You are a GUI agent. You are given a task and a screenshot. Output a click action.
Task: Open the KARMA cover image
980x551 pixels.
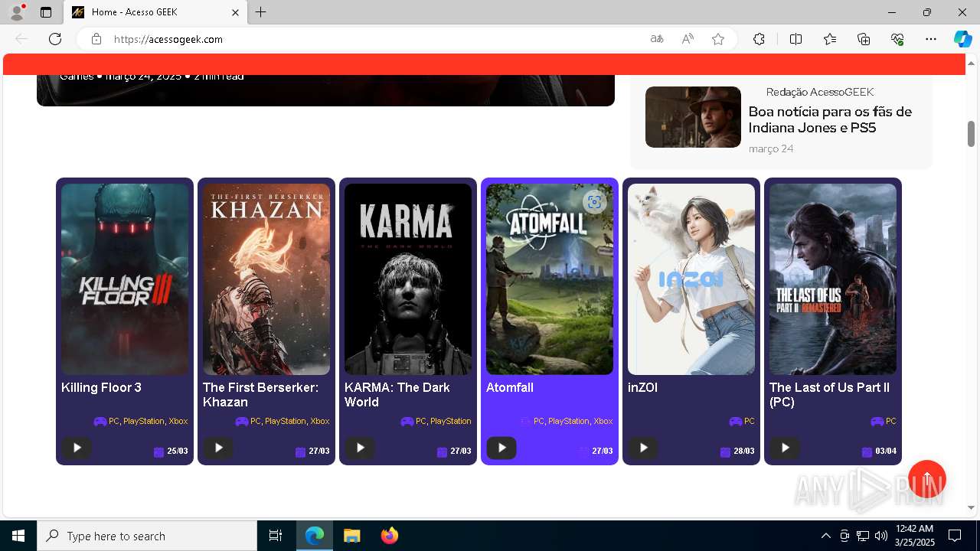pyautogui.click(x=408, y=279)
